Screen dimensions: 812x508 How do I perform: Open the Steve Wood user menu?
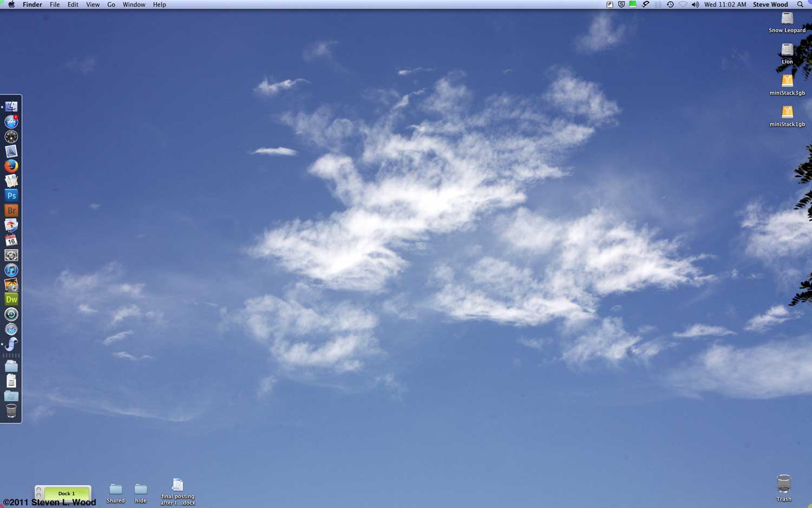point(770,4)
